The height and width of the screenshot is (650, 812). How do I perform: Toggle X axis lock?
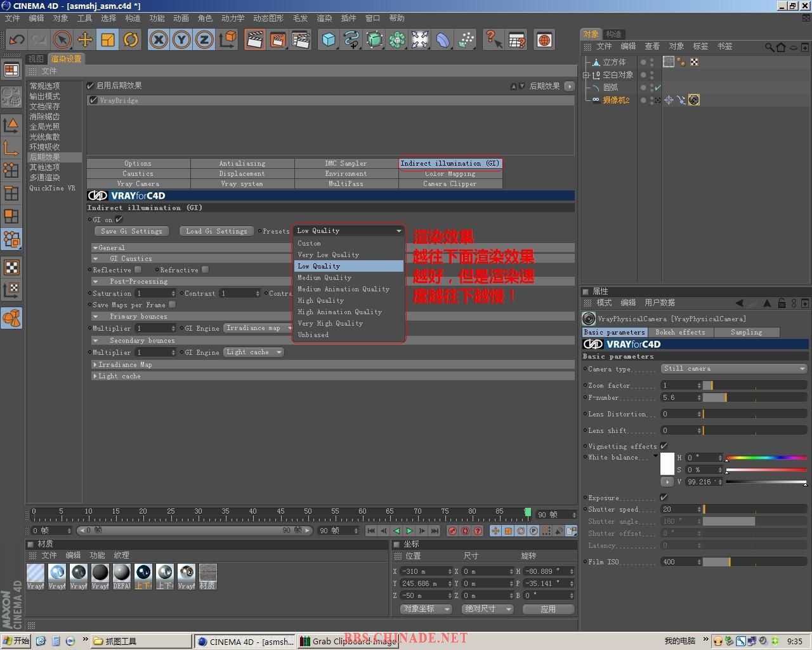point(159,40)
